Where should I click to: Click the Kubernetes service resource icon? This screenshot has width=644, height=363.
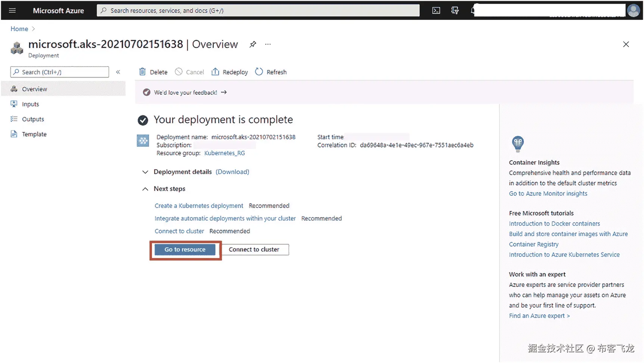click(x=143, y=141)
